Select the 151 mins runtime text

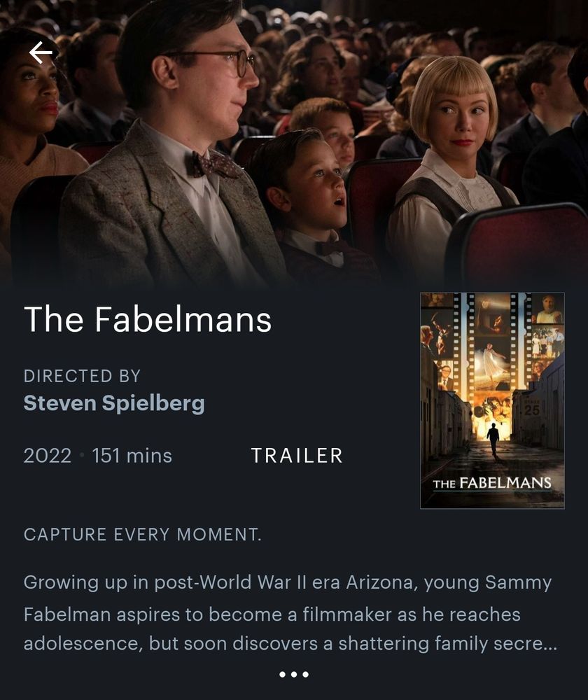(x=132, y=456)
